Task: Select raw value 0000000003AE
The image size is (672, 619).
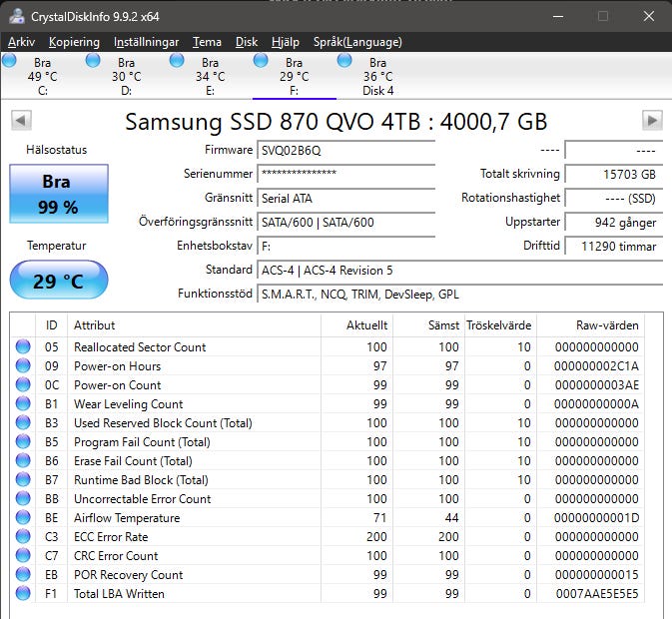Action: (x=597, y=385)
